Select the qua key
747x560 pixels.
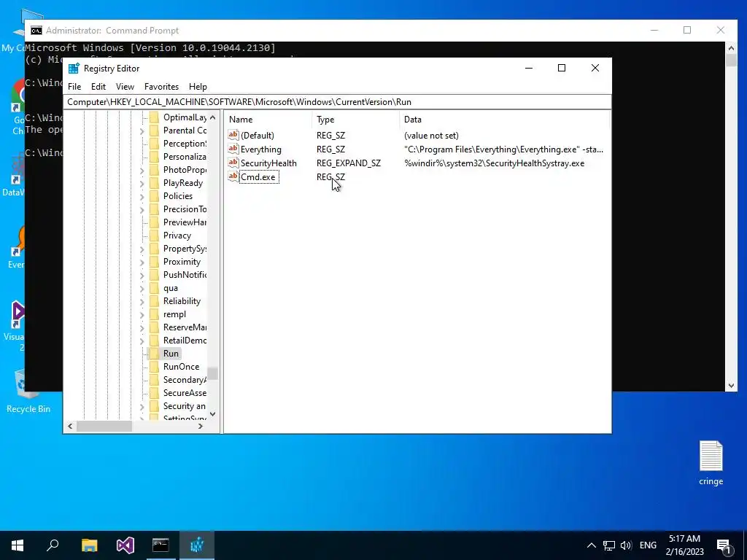171,288
